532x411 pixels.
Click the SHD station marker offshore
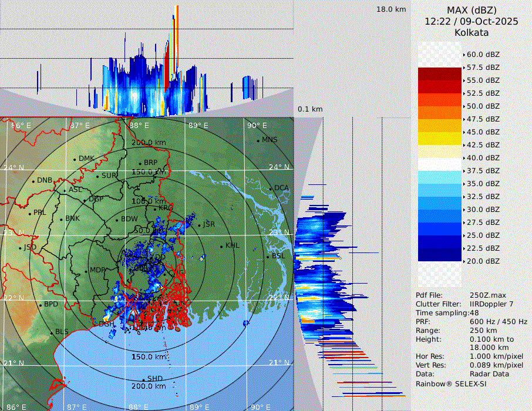(x=143, y=379)
